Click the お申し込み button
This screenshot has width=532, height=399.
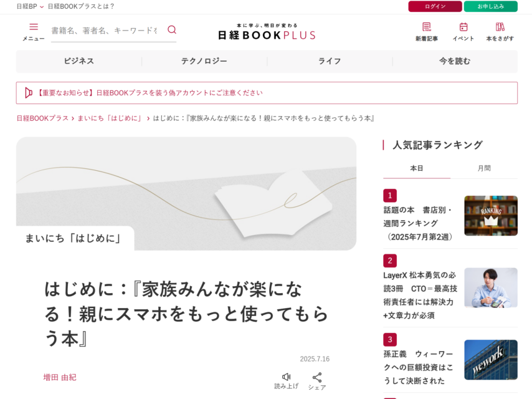[x=491, y=6]
